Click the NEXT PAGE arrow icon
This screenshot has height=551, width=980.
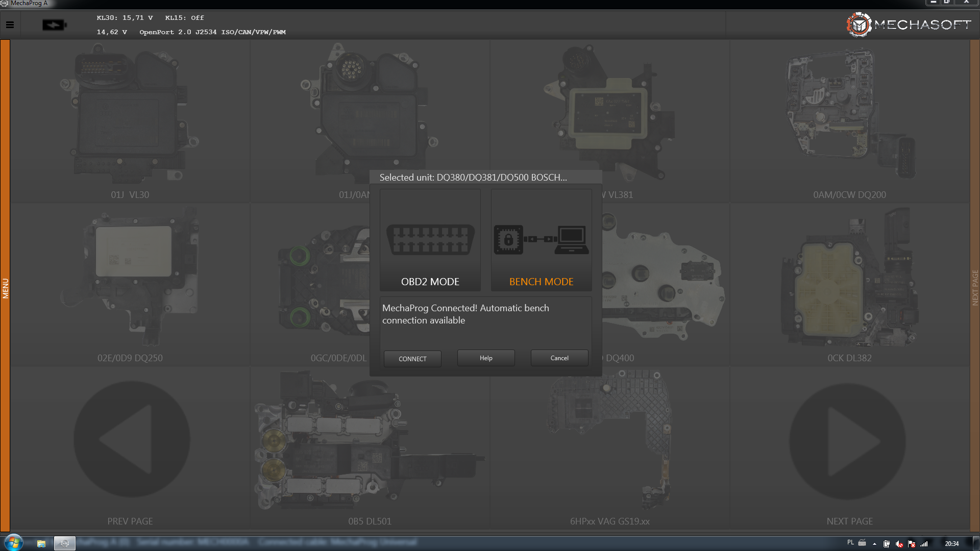(x=848, y=441)
